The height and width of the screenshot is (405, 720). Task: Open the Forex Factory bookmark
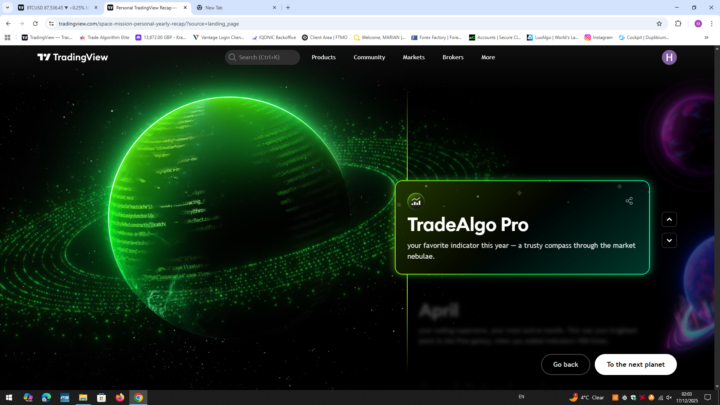tap(436, 37)
